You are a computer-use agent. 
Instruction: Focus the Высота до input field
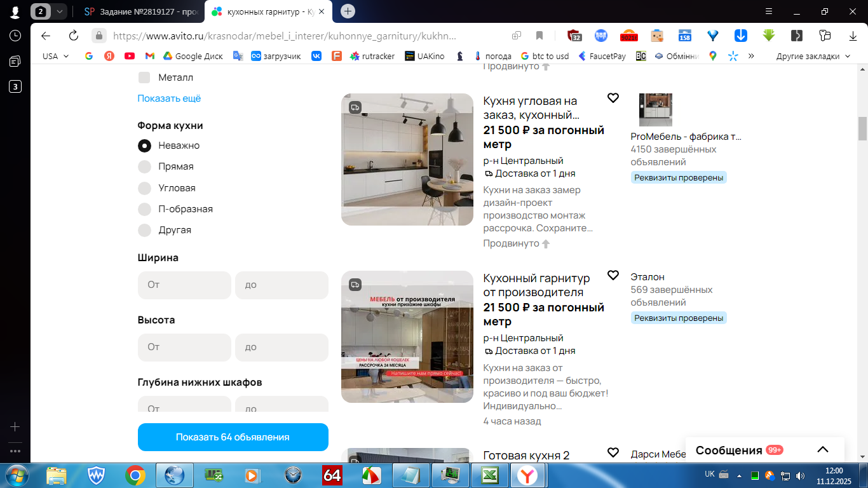(x=281, y=347)
